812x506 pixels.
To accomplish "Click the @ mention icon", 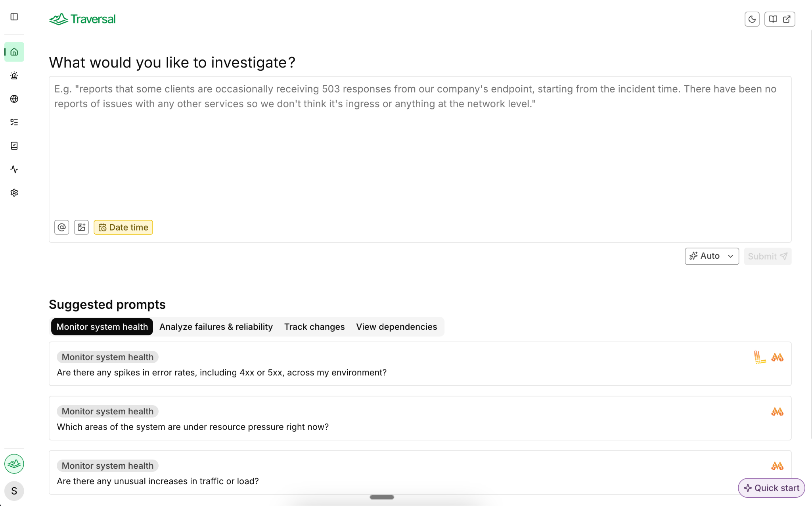I will click(x=61, y=227).
